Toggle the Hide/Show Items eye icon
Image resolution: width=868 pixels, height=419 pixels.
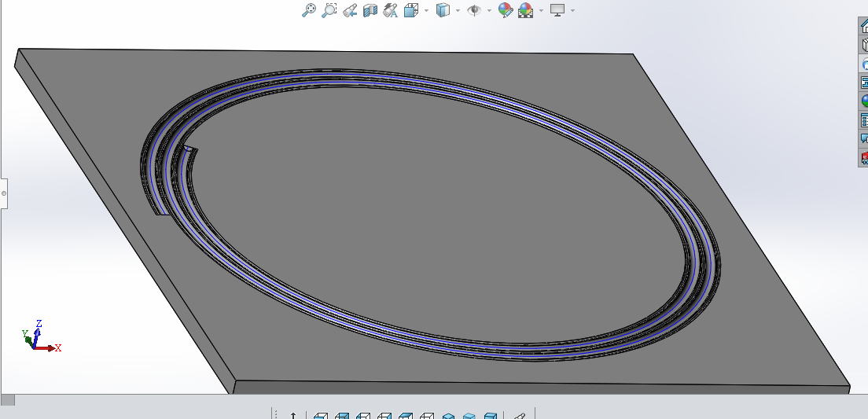click(x=474, y=10)
